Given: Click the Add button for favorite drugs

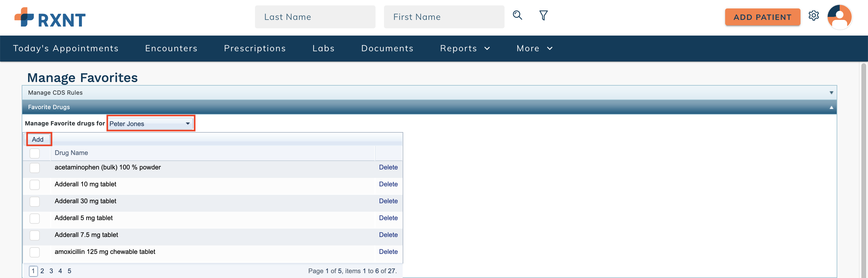Looking at the screenshot, I should click(38, 139).
